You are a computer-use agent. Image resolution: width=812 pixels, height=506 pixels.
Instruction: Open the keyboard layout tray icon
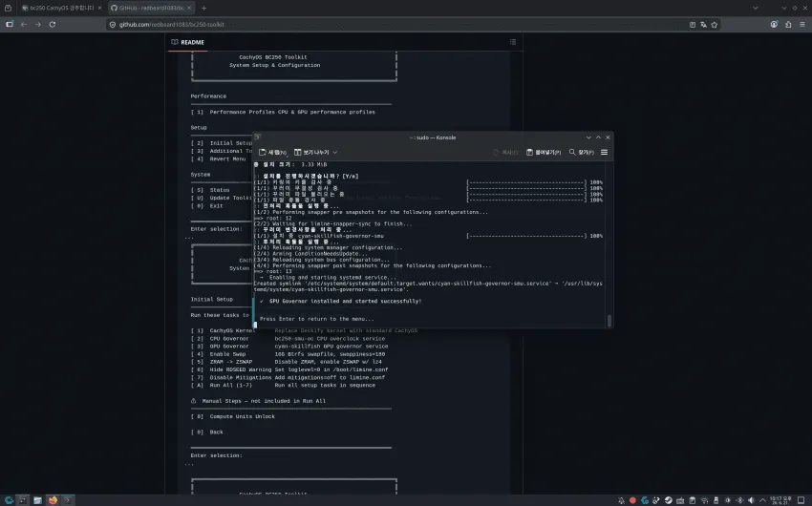click(680, 500)
